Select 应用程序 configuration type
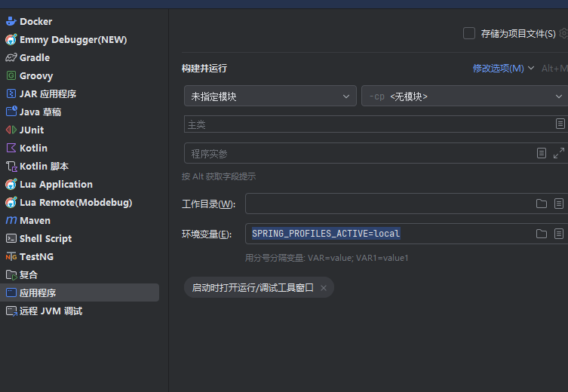Image resolution: width=568 pixels, height=392 pixels. 80,292
